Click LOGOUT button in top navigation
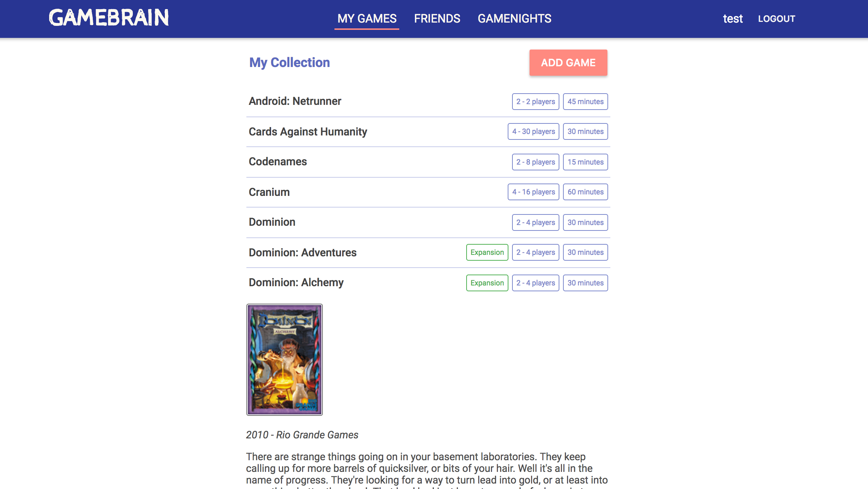Viewport: 868px width, 489px height. pos(776,19)
